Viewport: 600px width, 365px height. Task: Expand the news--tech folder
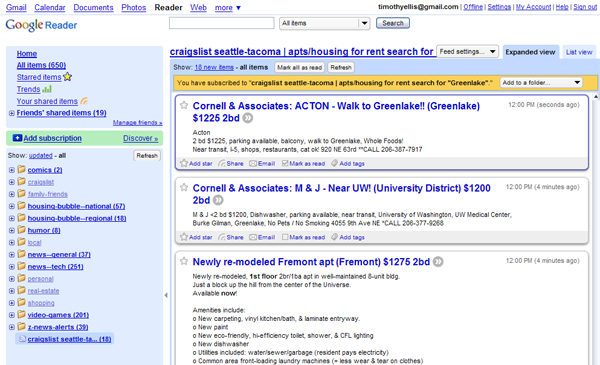12,267
